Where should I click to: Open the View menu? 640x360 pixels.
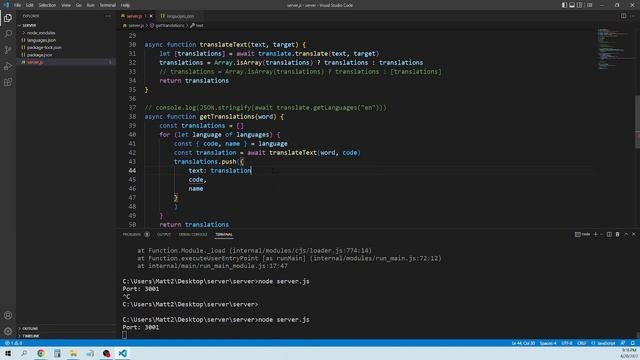(x=66, y=5)
